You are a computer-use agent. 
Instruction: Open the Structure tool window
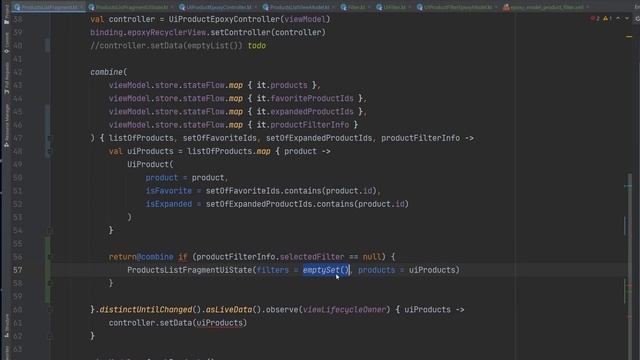point(7,325)
